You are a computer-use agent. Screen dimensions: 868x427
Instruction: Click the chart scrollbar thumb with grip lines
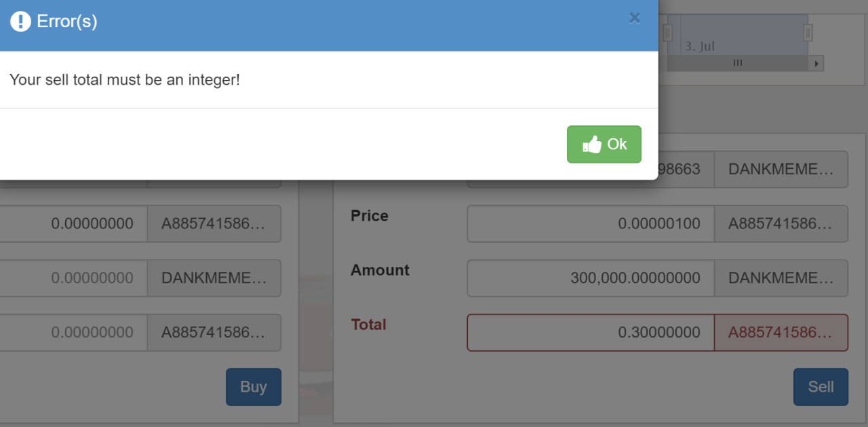coord(738,64)
